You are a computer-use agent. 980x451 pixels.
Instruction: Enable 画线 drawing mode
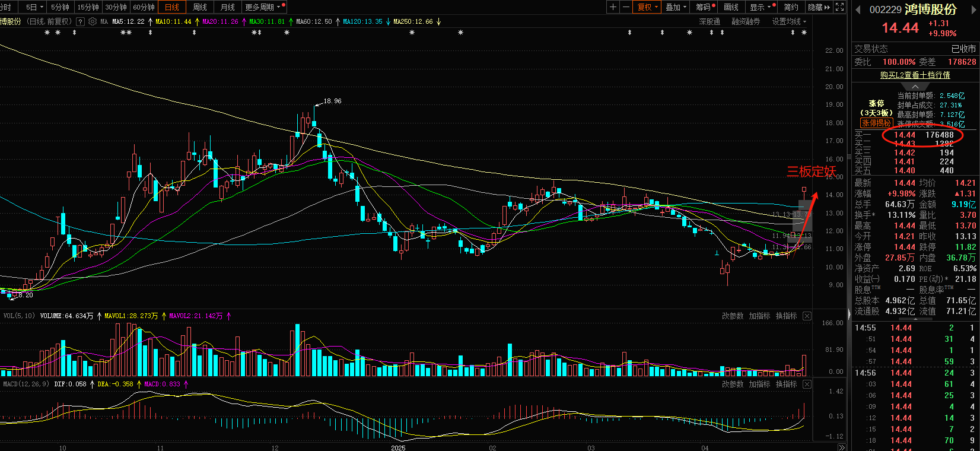tap(731, 7)
